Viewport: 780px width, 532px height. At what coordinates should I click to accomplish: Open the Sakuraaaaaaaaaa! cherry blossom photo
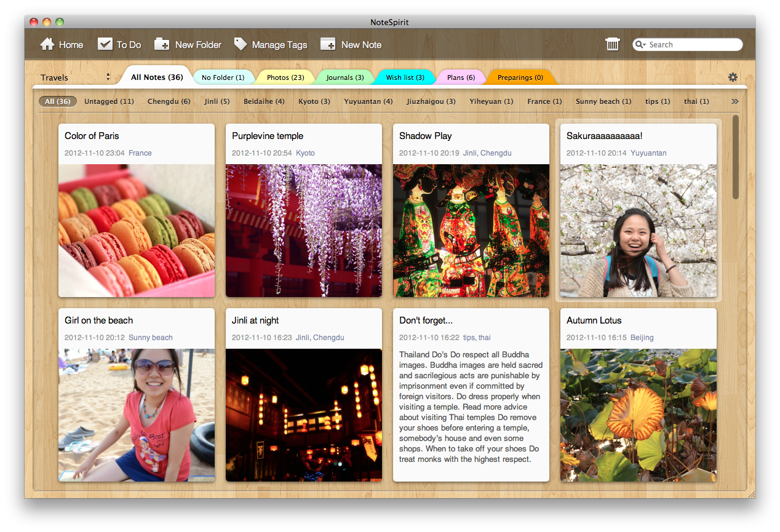tap(639, 231)
